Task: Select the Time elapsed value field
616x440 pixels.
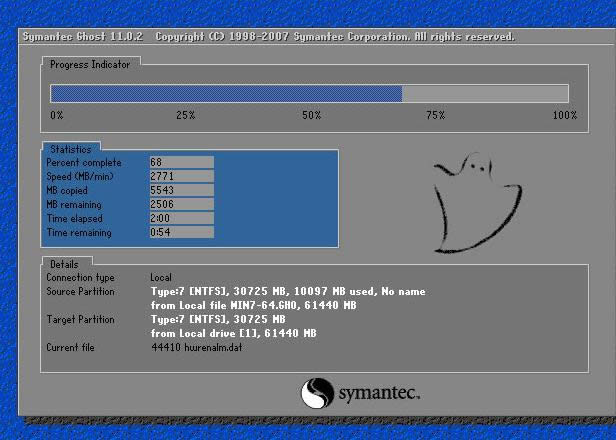Action: [181, 218]
